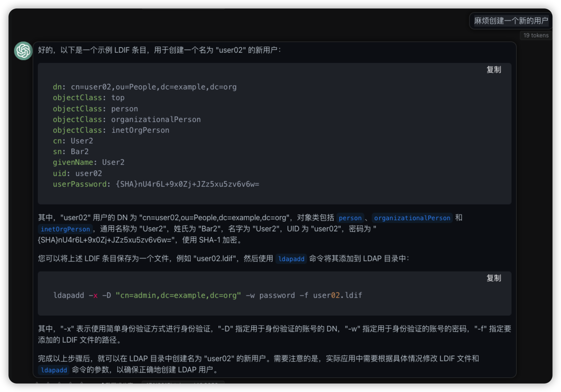Click the ldapadd command text in the code block
561x392 pixels.
(x=207, y=296)
